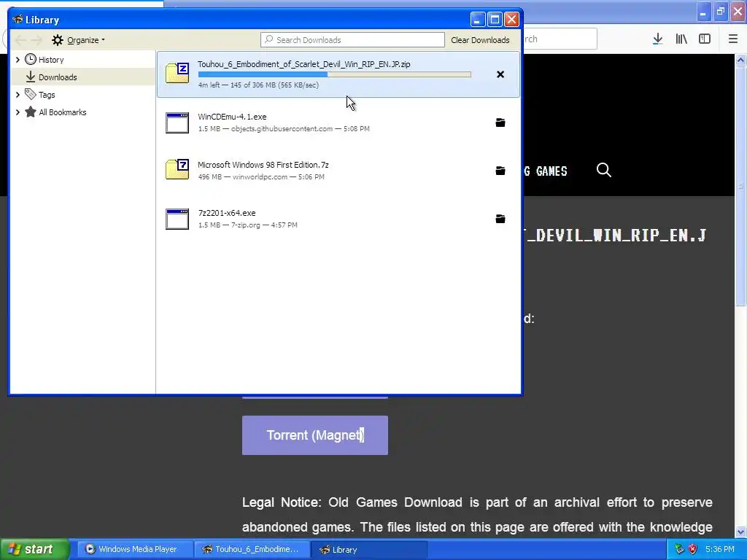
Task: Click the taskbar clock showing 5:36 PM
Action: click(x=720, y=550)
